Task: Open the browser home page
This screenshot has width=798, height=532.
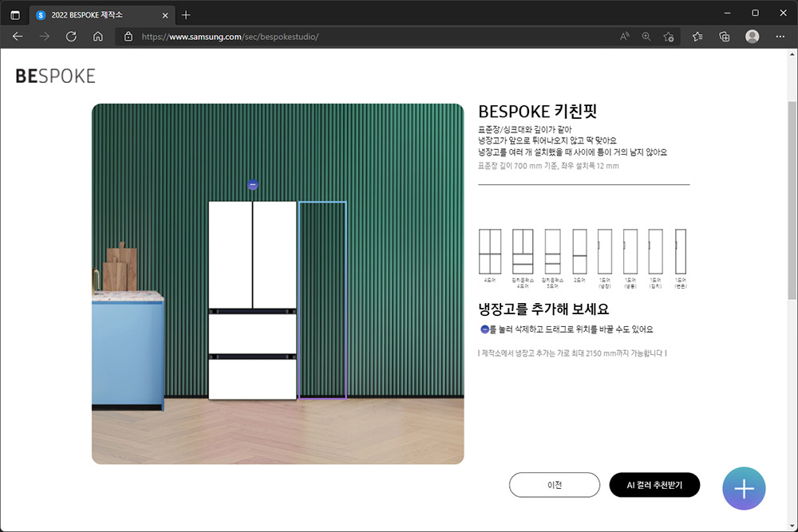Action: (97, 37)
